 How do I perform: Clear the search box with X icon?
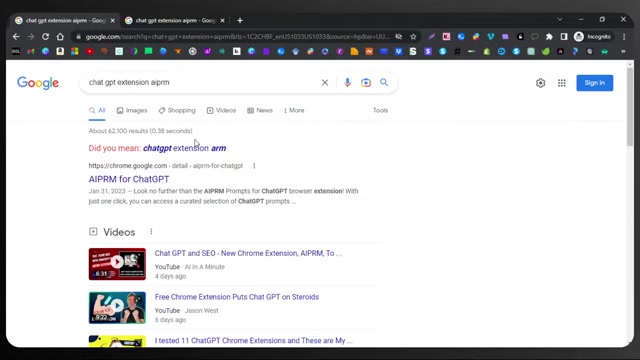325,83
